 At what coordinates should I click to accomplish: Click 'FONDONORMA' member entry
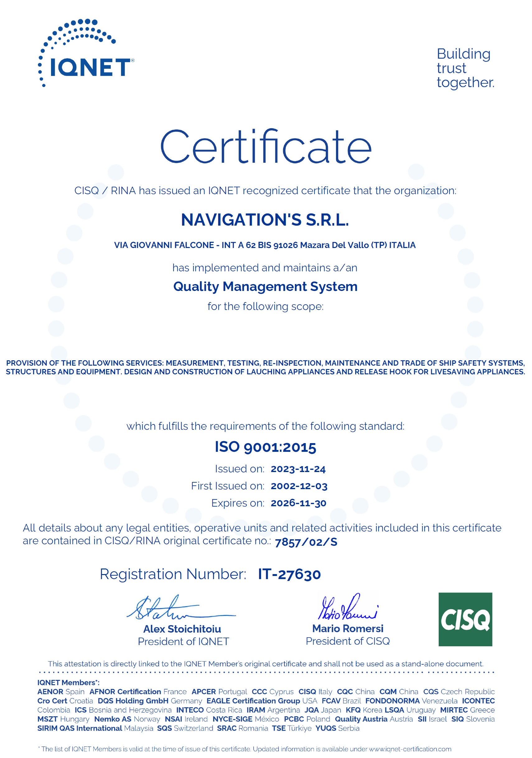(392, 701)
